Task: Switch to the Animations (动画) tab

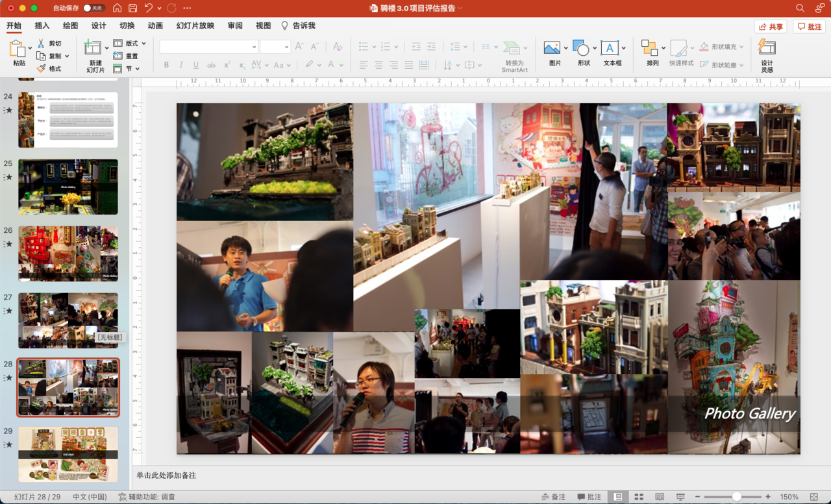Action: point(155,26)
